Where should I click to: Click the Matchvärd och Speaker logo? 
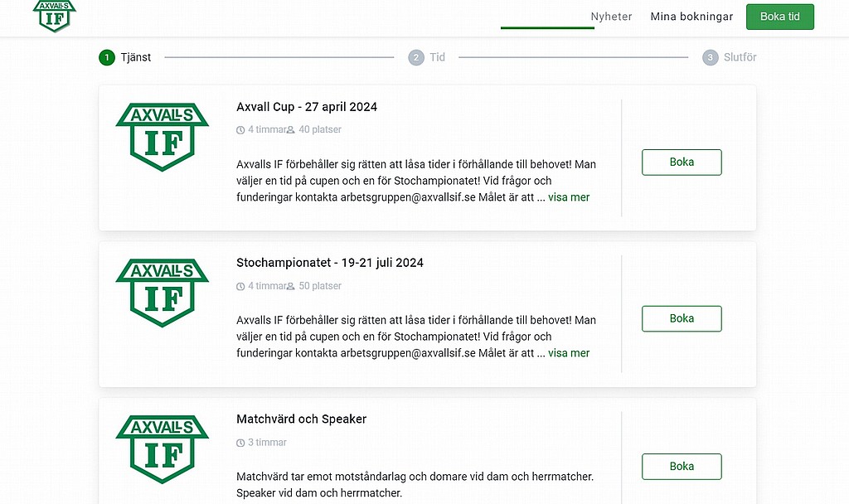click(x=162, y=449)
